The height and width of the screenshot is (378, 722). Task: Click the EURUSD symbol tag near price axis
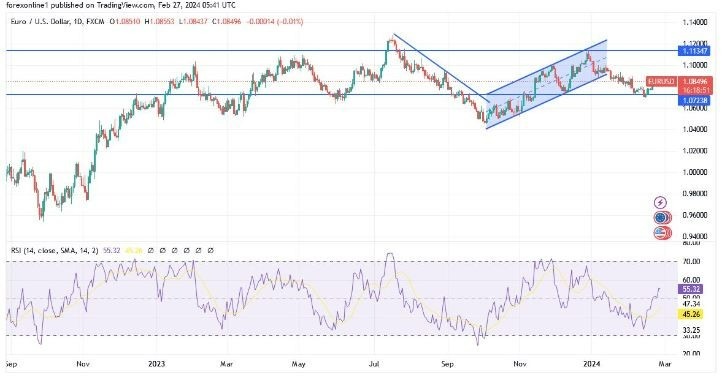tap(661, 81)
